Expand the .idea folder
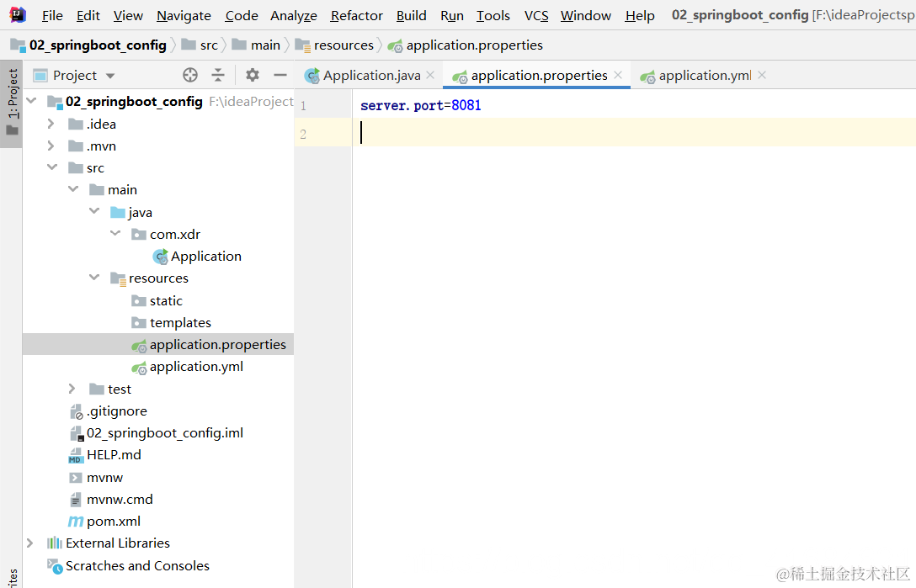916x588 pixels. tap(51, 124)
